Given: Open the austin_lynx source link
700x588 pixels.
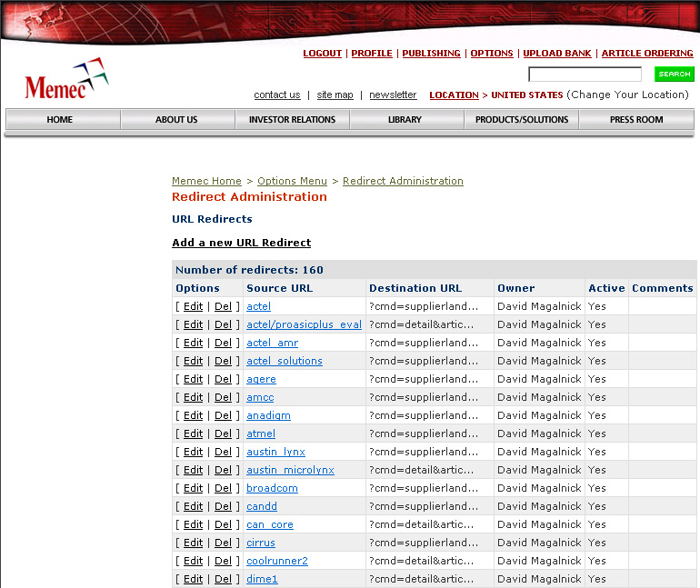Looking at the screenshot, I should 275,452.
